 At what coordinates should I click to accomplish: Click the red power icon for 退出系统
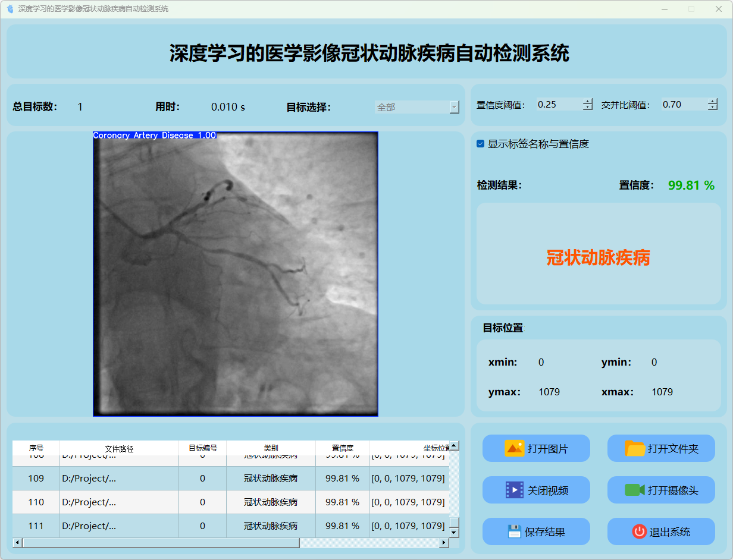pyautogui.click(x=639, y=531)
